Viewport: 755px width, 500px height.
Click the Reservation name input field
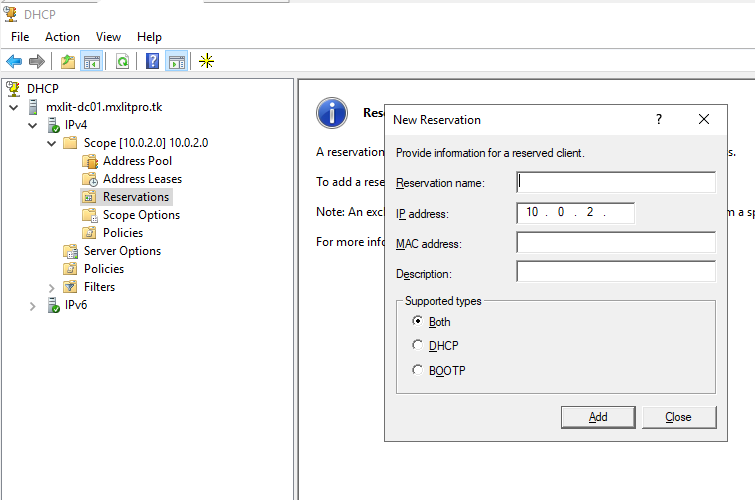[x=616, y=182]
